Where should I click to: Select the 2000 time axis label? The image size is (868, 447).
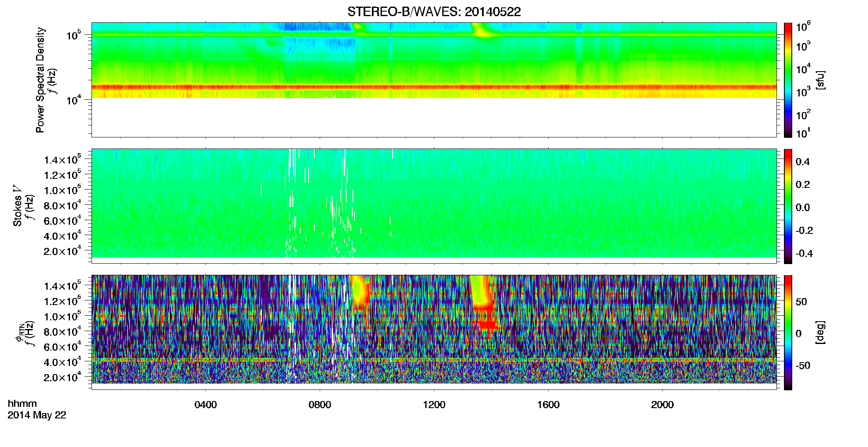pos(662,405)
